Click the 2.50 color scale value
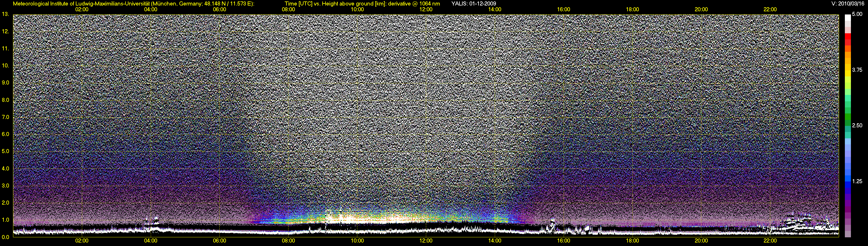The image size is (868, 246). point(857,125)
